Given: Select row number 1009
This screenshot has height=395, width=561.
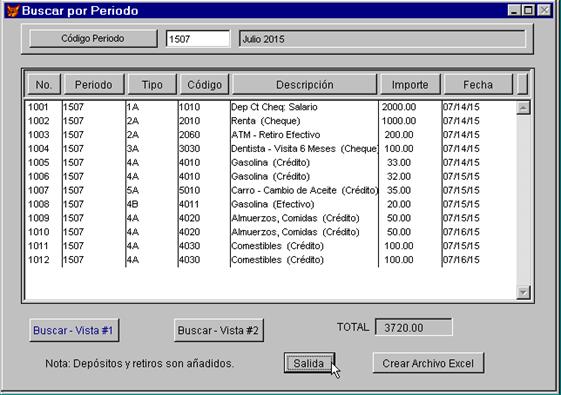Looking at the screenshot, I should [38, 218].
